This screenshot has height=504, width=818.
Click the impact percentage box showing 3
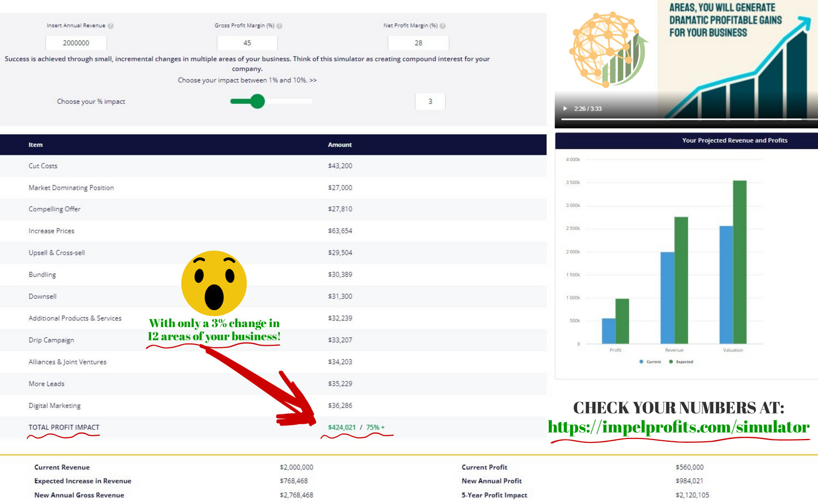coord(430,102)
